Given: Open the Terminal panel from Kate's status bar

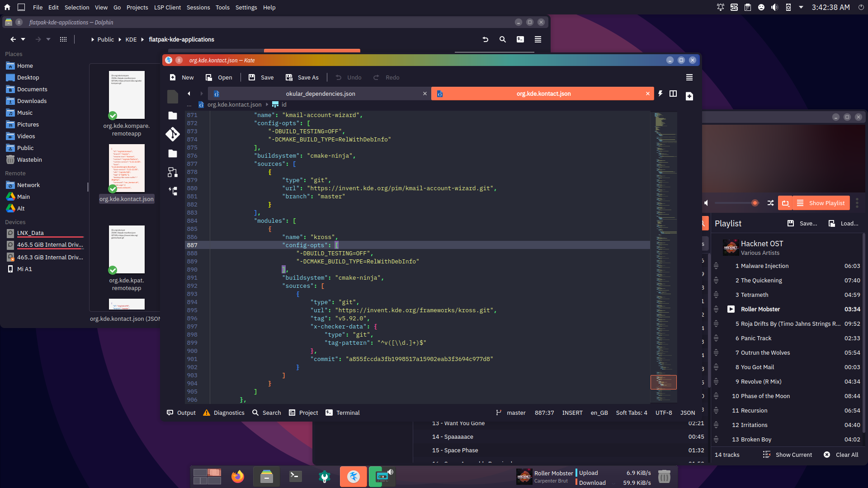Looking at the screenshot, I should tap(342, 413).
